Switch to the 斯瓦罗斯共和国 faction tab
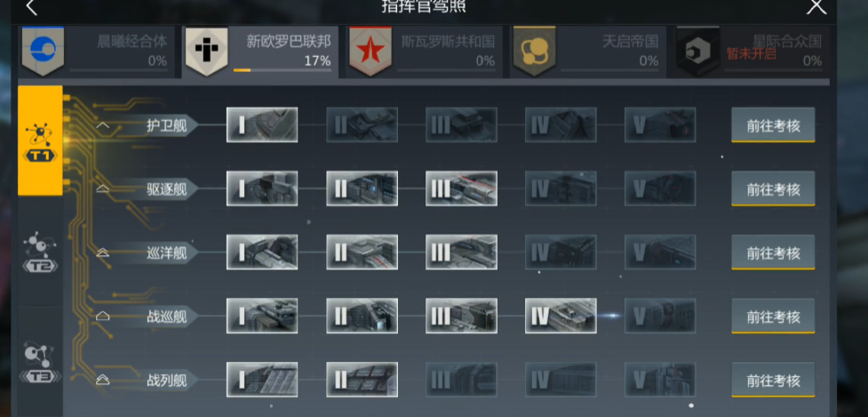 425,52
